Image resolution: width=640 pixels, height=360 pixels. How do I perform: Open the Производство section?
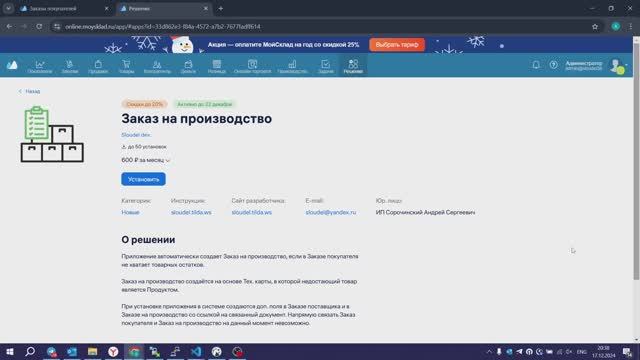[x=292, y=67]
